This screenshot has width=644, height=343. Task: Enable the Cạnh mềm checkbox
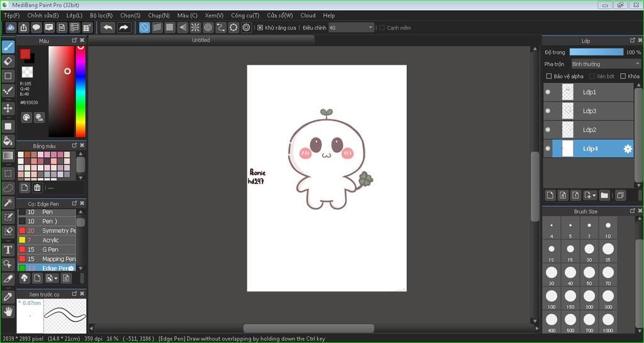(x=382, y=28)
